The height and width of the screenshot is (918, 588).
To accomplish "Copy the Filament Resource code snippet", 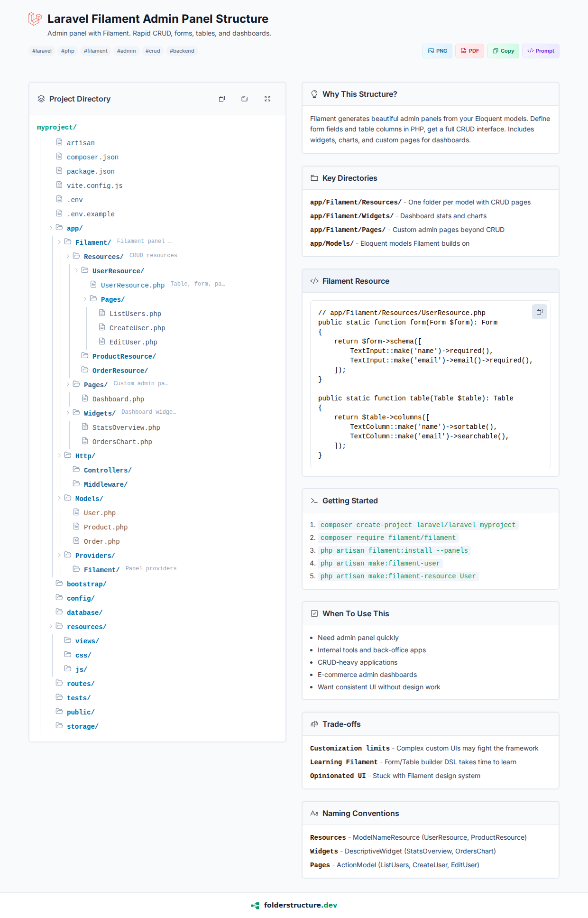I will coord(539,312).
